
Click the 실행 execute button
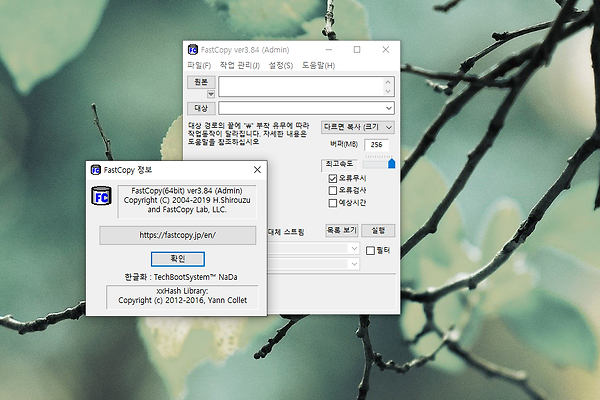click(378, 230)
